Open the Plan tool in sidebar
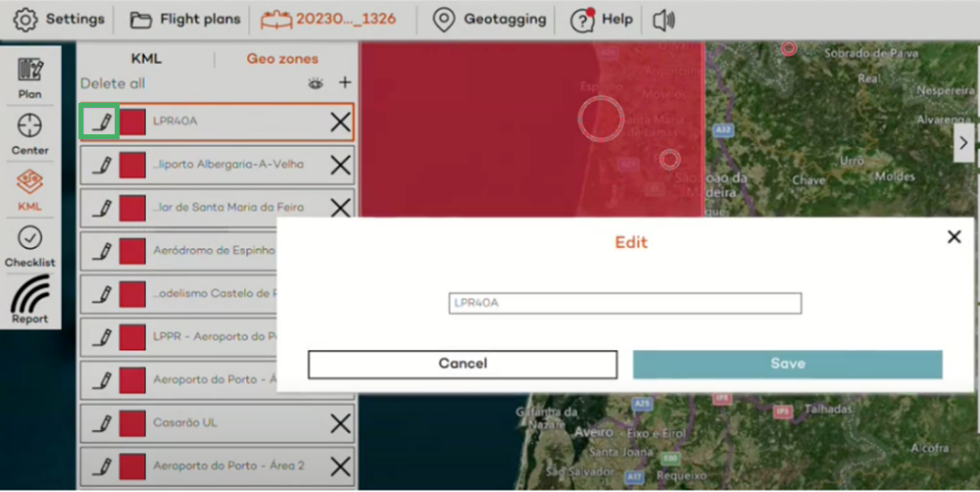980x492 pixels. 30,78
